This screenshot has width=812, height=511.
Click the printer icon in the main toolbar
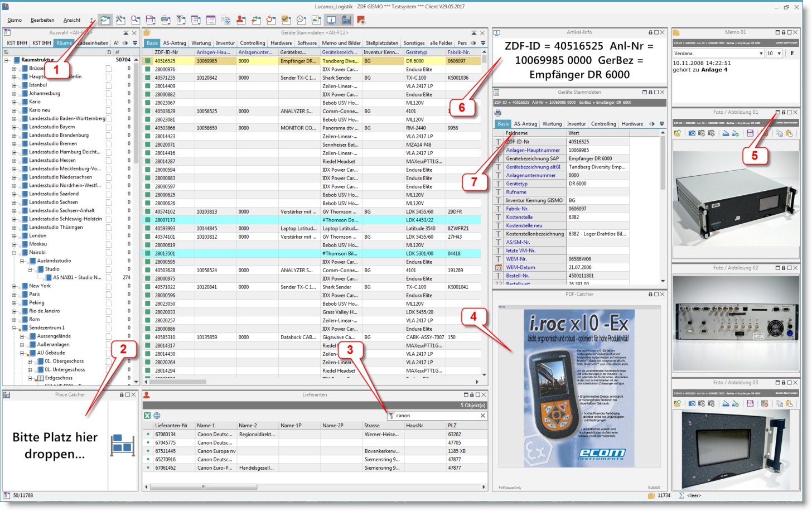[x=166, y=20]
